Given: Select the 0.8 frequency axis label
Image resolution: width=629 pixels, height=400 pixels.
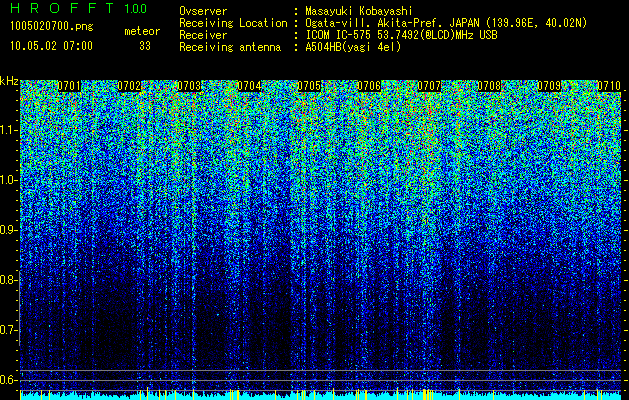Looking at the screenshot, I should (8, 280).
